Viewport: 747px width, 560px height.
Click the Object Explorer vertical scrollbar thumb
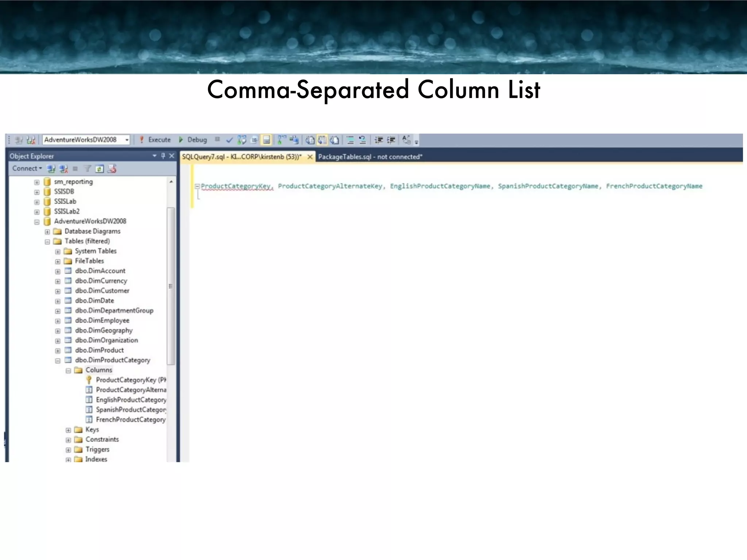170,286
